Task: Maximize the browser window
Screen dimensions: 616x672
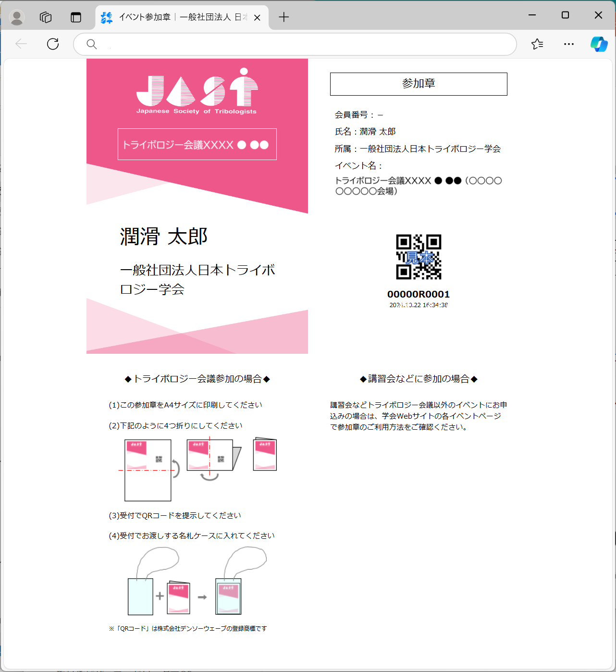Action: pos(565,15)
